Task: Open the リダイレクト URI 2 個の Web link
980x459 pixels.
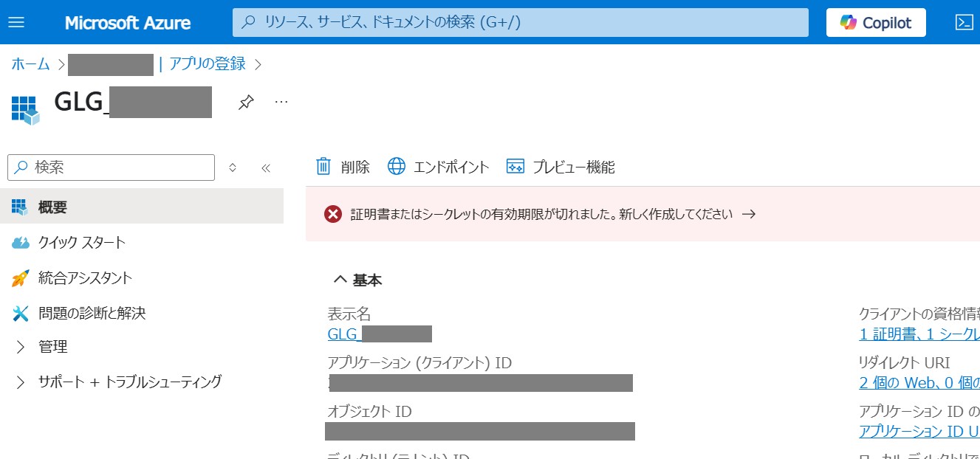Action: 919,382
